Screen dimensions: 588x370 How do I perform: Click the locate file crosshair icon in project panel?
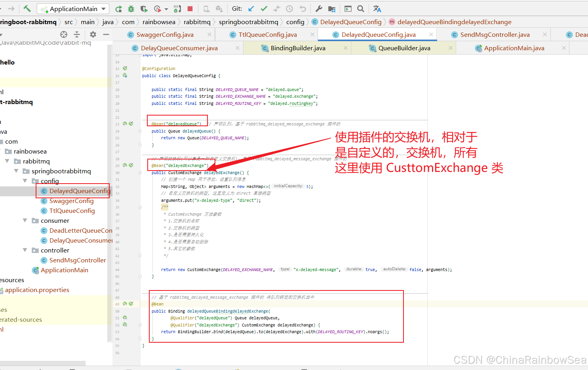[64, 34]
